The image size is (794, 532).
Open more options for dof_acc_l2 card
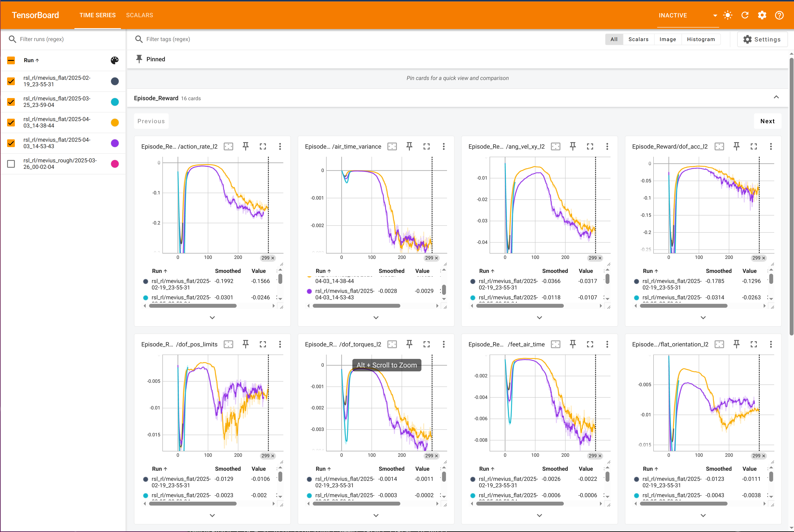[771, 146]
